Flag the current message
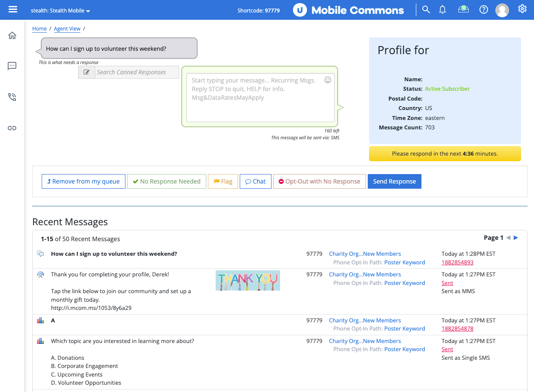Screen dimensions: 534x392 pyautogui.click(x=223, y=181)
